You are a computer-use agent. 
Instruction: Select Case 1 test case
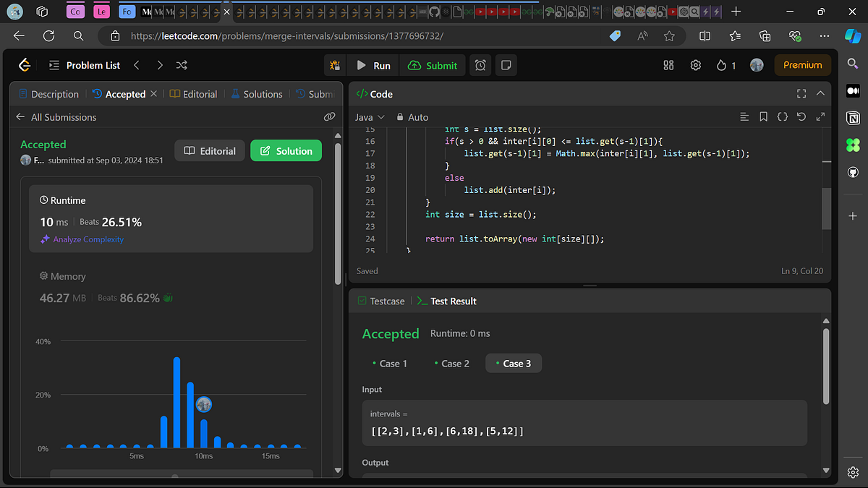click(x=389, y=363)
